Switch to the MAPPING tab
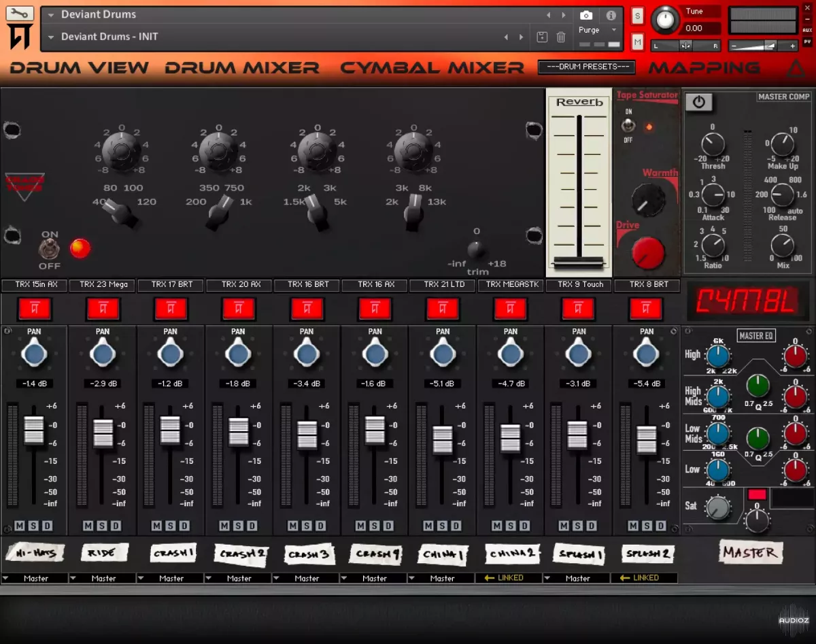Image resolution: width=816 pixels, height=644 pixels. coord(704,68)
